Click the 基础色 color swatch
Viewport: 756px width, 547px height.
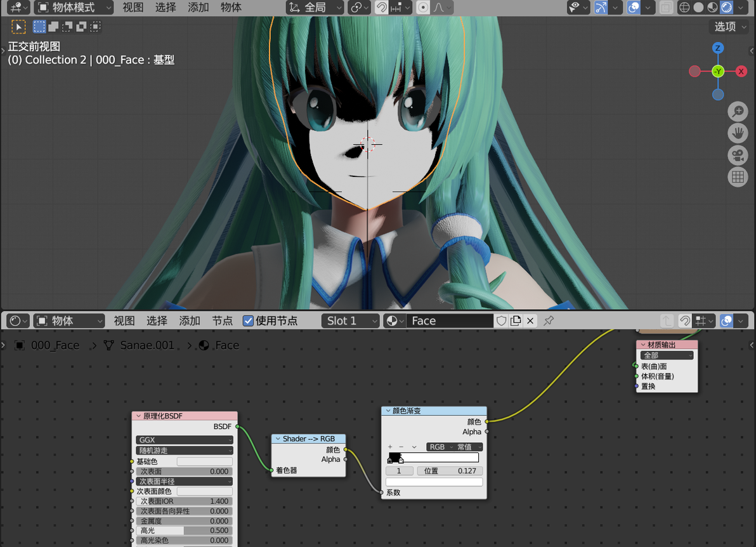click(x=204, y=461)
